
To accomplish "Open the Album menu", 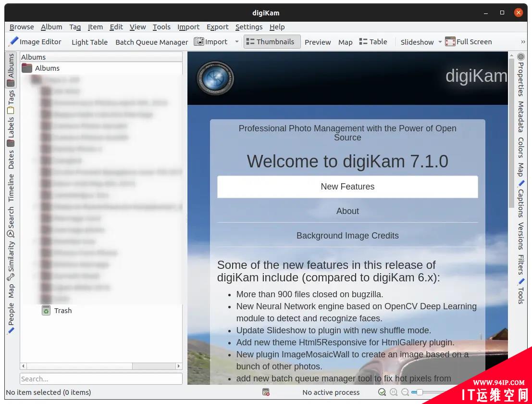I will pyautogui.click(x=51, y=27).
